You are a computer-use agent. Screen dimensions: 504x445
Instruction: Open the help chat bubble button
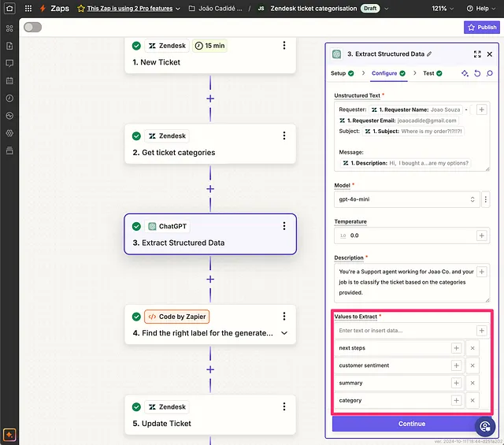point(485,427)
